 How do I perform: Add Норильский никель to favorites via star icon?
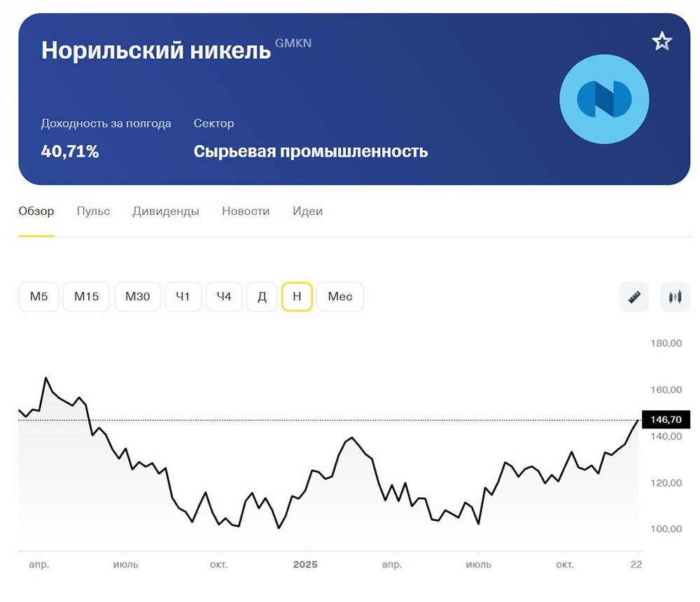tap(661, 41)
